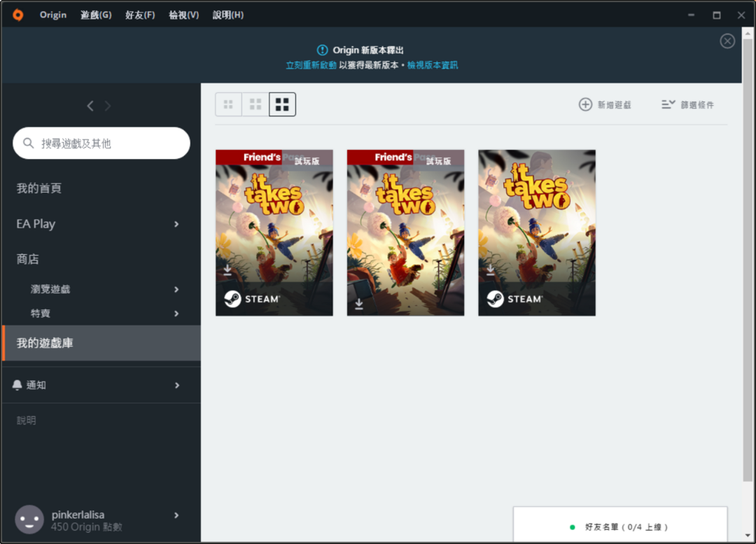
Task: Open first It Takes Two Friend's Pass tile
Action: (x=274, y=233)
